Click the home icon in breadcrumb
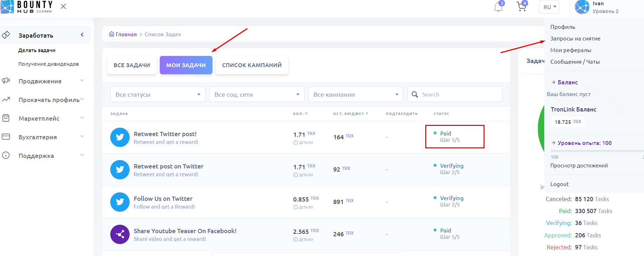The image size is (644, 256). point(112,34)
